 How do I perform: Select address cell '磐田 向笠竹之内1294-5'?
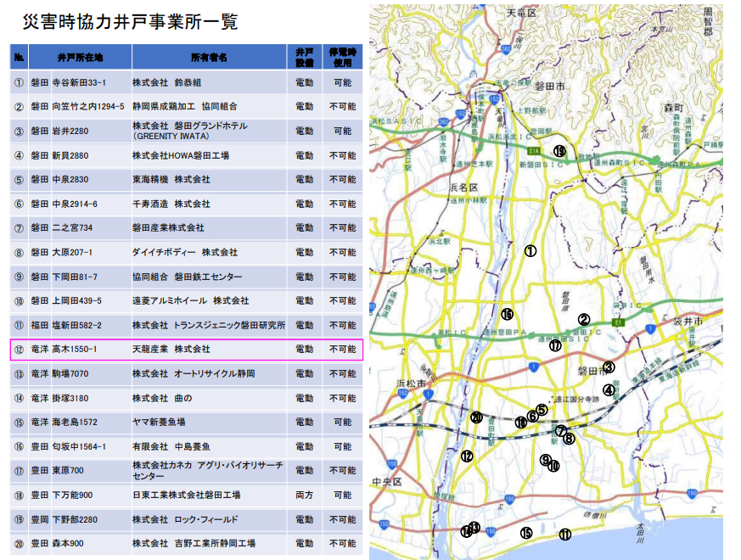click(78, 107)
